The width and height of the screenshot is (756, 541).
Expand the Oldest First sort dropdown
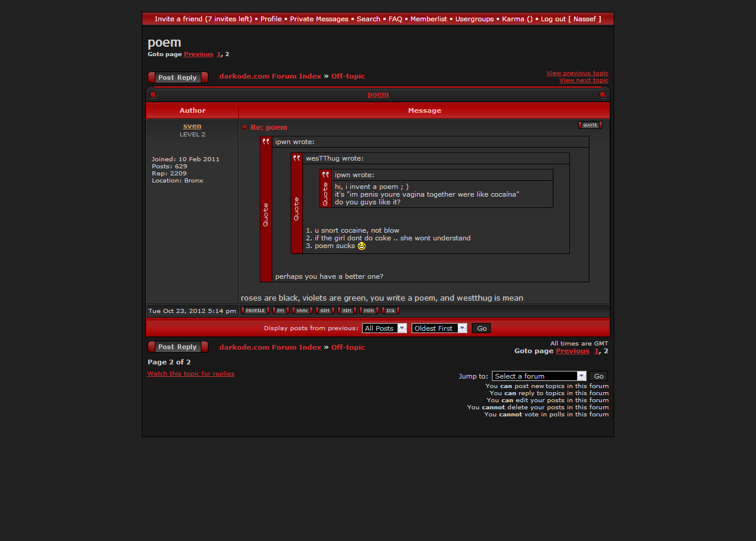click(x=439, y=328)
